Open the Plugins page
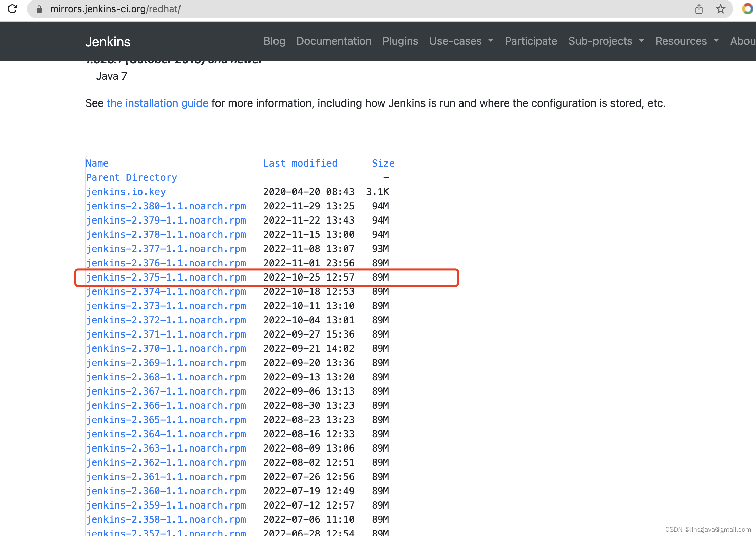The height and width of the screenshot is (536, 756). coord(400,41)
